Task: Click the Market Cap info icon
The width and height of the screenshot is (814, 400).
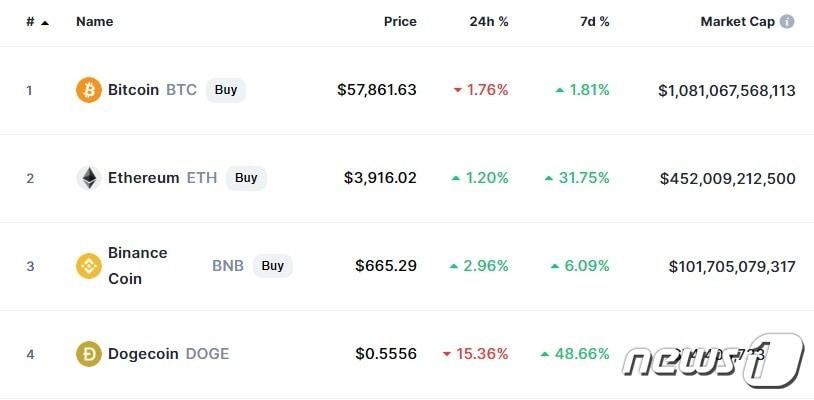Action: tap(787, 22)
